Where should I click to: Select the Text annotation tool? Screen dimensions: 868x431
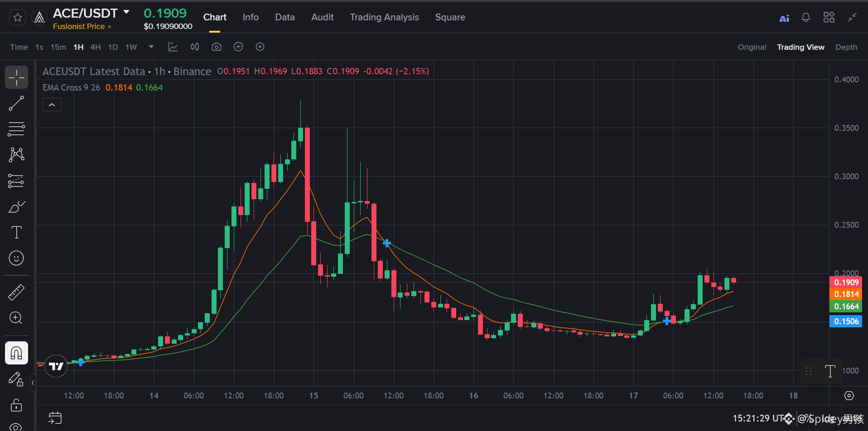coord(16,232)
